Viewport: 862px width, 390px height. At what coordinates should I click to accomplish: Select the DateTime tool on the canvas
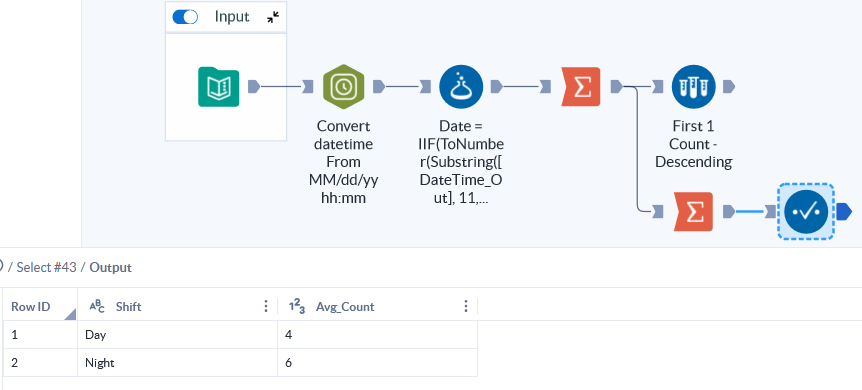[344, 87]
